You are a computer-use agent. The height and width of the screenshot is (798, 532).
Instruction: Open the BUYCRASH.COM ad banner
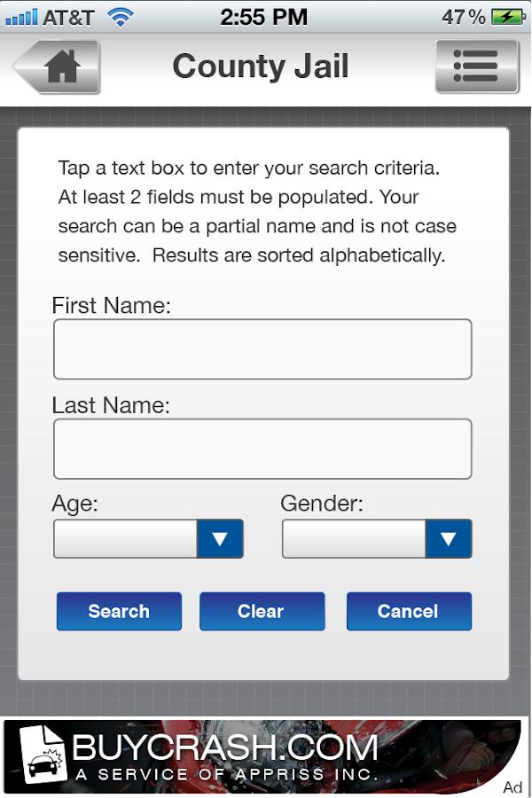click(x=266, y=756)
